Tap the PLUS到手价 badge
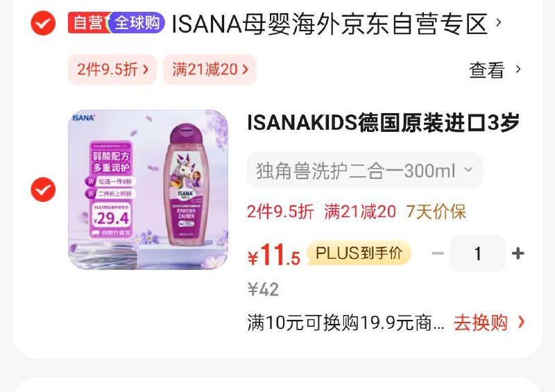 click(359, 253)
